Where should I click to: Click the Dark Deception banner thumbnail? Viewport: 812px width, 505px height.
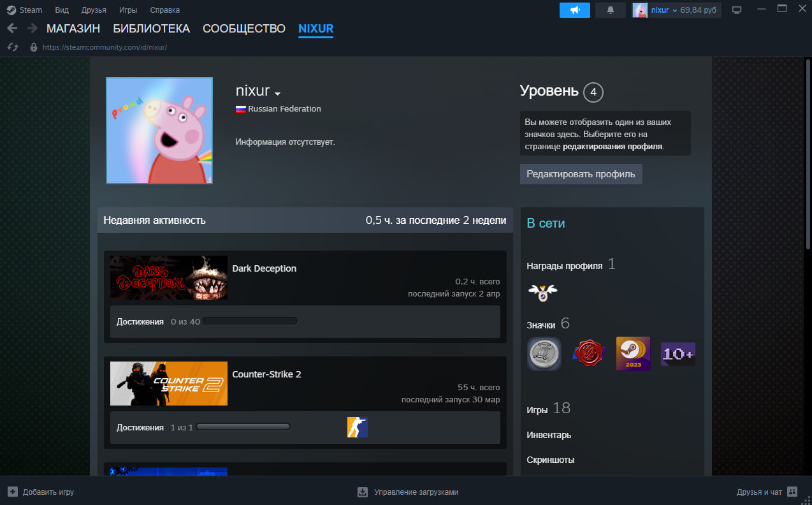(x=169, y=278)
